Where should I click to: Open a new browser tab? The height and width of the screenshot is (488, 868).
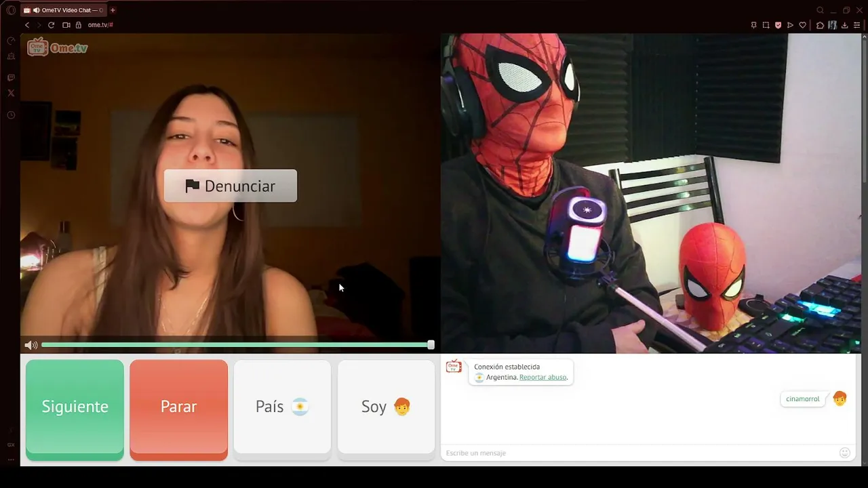(113, 10)
